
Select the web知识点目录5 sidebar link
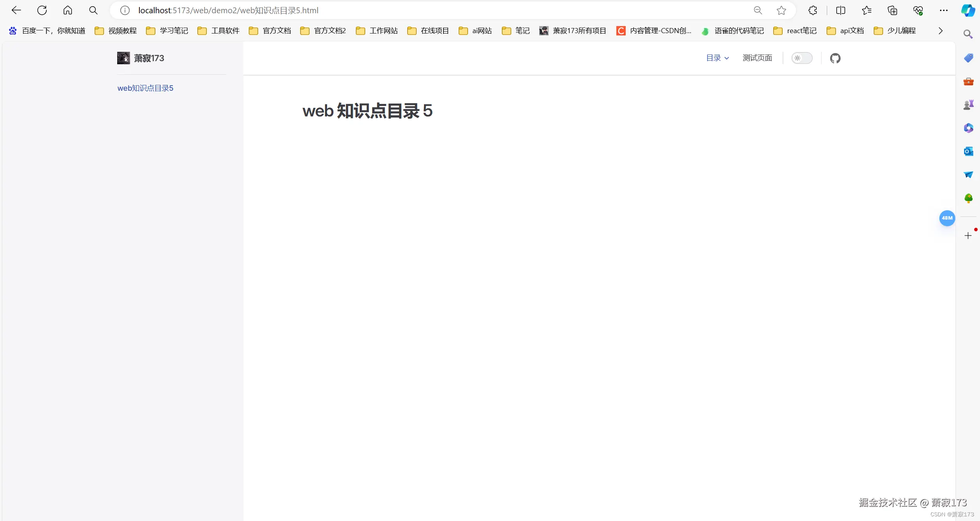pyautogui.click(x=145, y=88)
